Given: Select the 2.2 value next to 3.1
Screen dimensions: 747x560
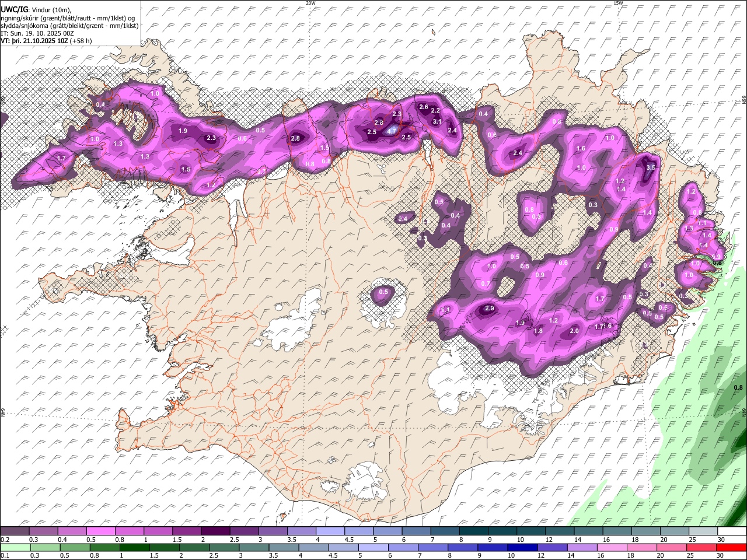Looking at the screenshot, I should pos(435,110).
